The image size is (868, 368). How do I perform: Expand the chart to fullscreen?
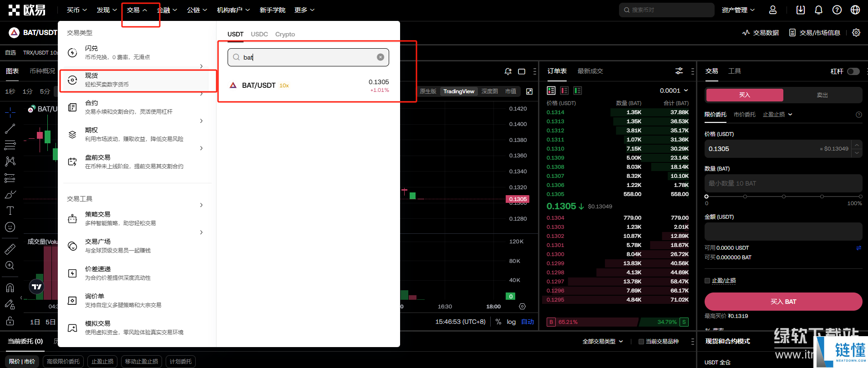pos(529,91)
